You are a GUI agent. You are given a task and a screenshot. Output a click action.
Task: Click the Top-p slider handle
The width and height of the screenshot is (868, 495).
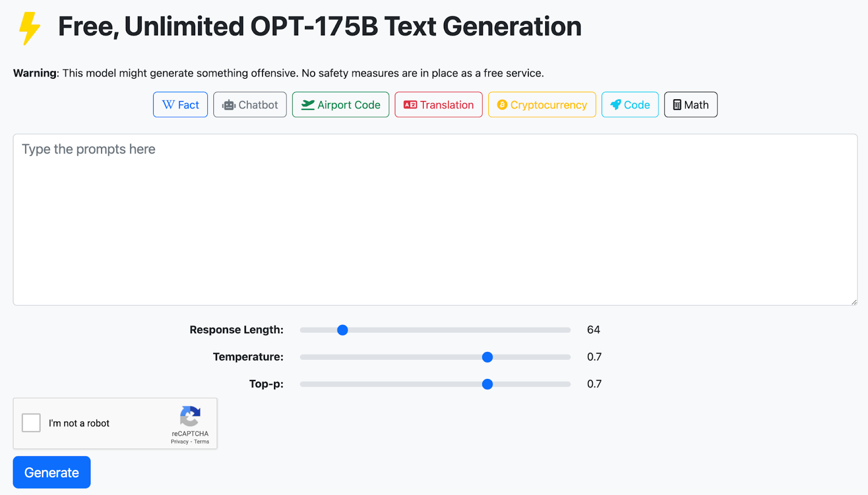pyautogui.click(x=487, y=384)
